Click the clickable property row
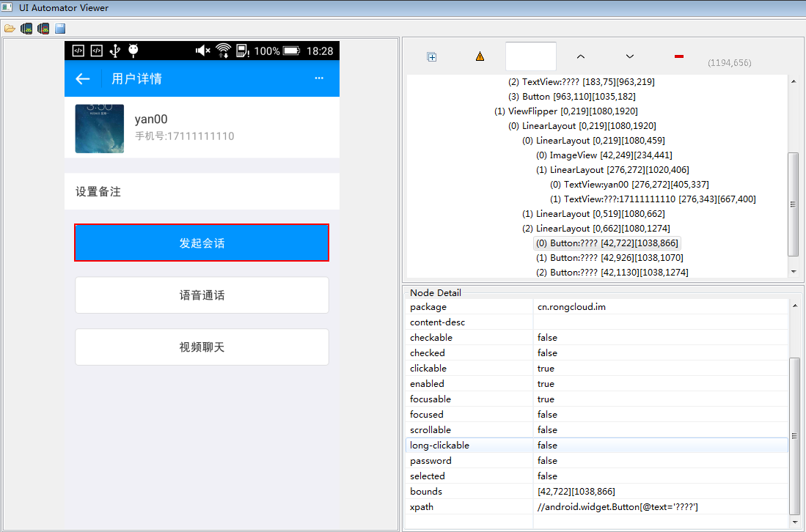The height and width of the screenshot is (532, 806). click(x=596, y=368)
